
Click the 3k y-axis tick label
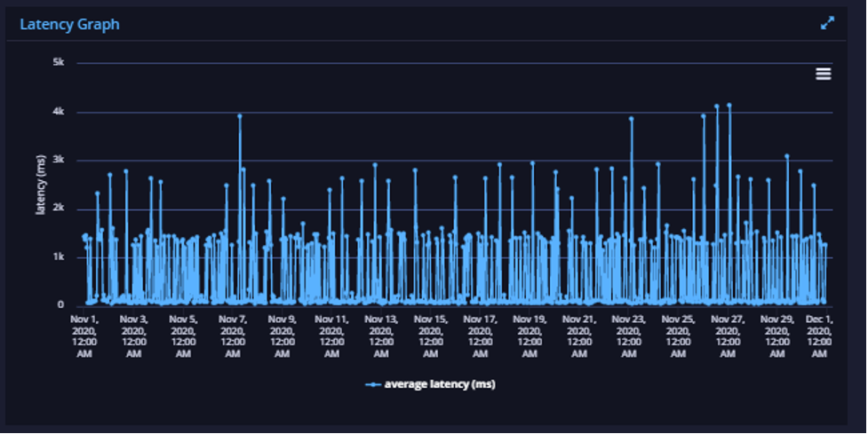pyautogui.click(x=59, y=160)
